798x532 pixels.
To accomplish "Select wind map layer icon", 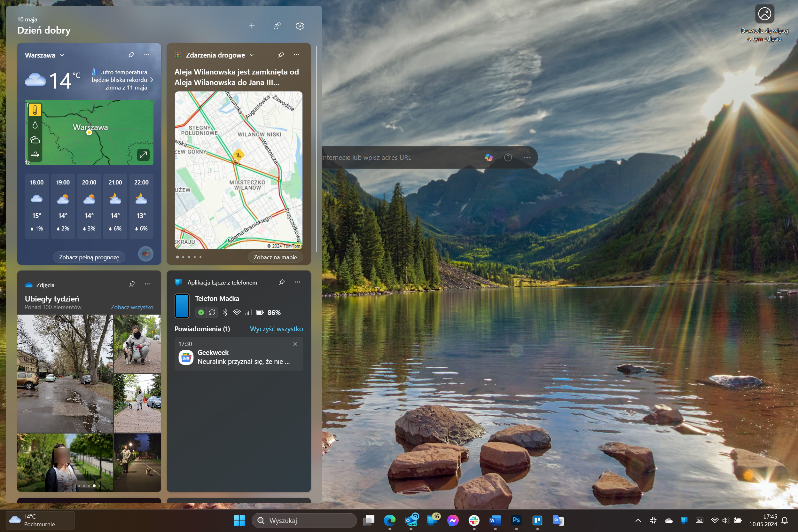I will coord(35,155).
